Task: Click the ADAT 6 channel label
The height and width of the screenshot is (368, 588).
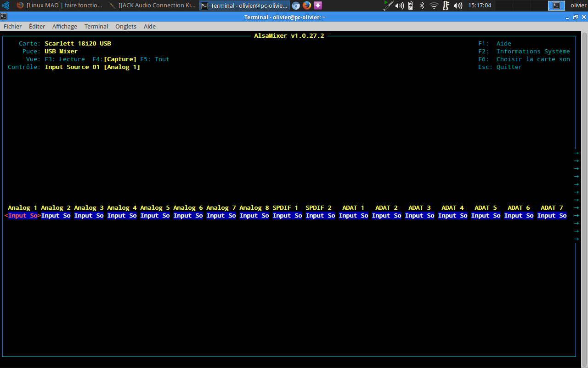Action: pos(519,207)
